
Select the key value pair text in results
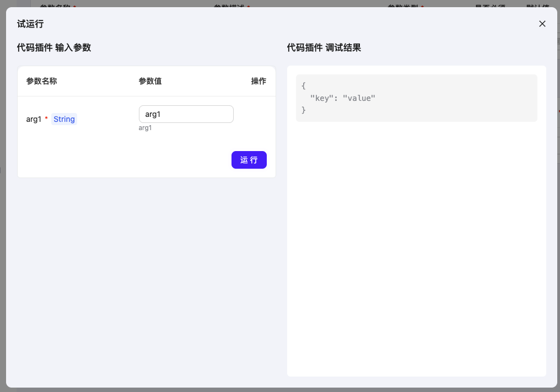pos(341,98)
